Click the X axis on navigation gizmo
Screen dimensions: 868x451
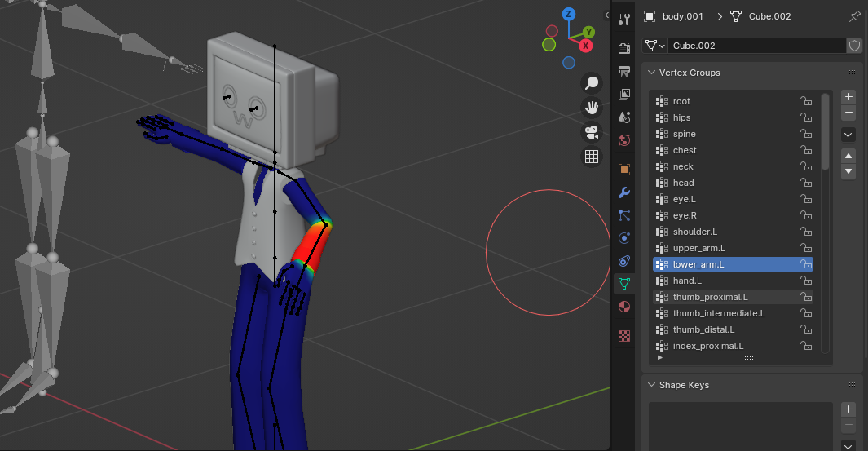[x=585, y=46]
